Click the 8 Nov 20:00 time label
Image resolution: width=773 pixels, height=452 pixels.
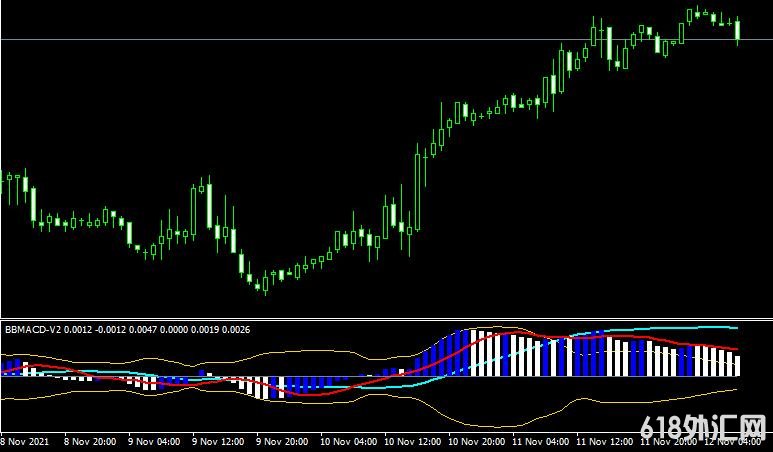[x=90, y=441]
